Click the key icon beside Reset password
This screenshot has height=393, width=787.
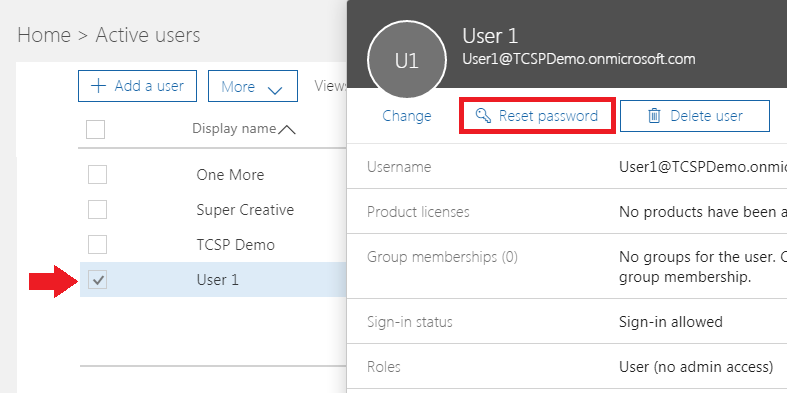click(x=483, y=116)
